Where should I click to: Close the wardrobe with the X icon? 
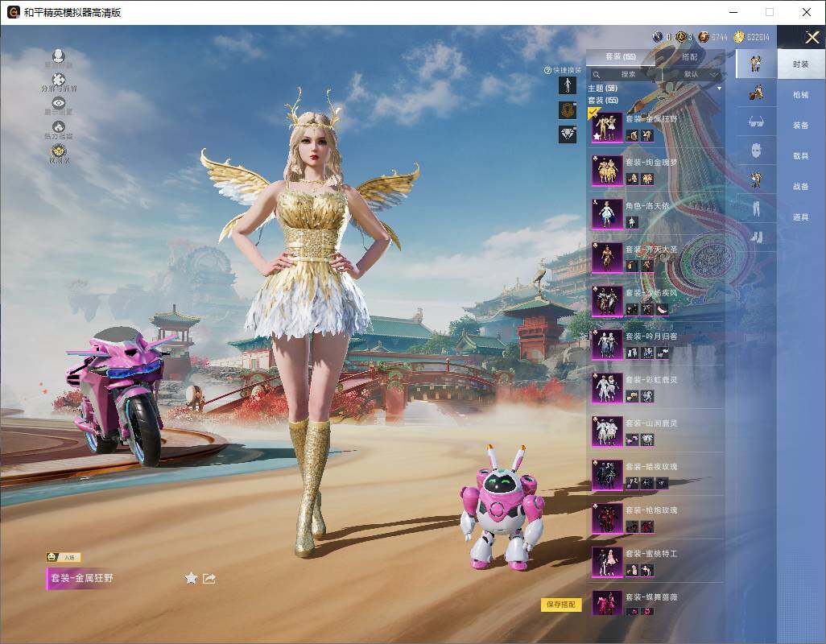point(812,37)
